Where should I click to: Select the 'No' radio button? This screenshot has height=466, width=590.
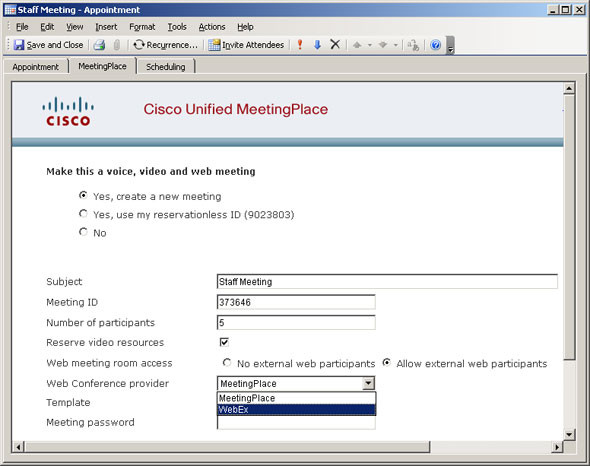[x=83, y=231]
